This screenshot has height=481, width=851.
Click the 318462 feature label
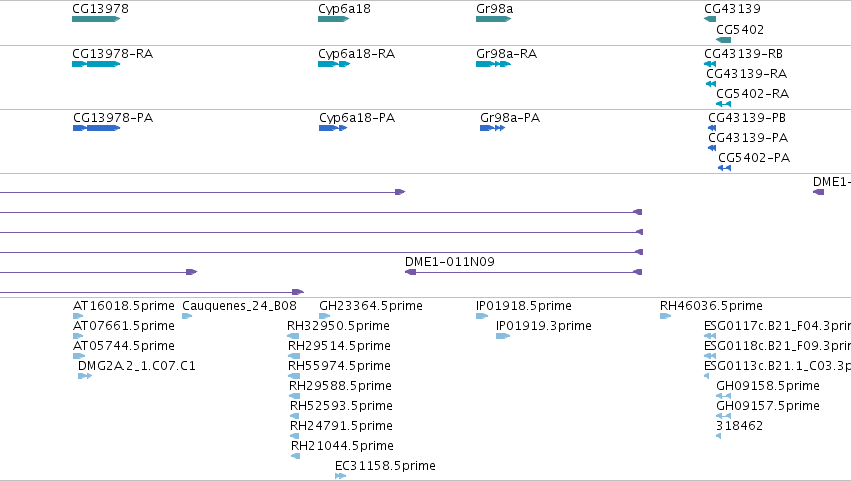tap(739, 426)
